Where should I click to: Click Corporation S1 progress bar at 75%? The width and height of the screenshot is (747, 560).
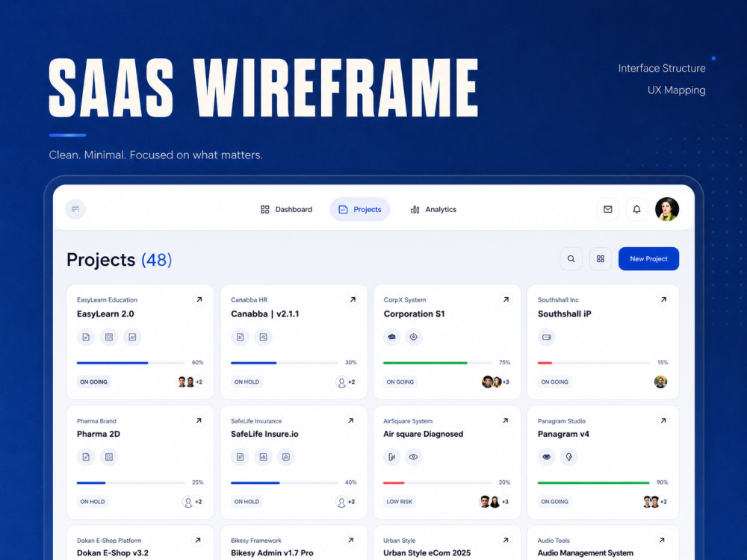(x=437, y=363)
